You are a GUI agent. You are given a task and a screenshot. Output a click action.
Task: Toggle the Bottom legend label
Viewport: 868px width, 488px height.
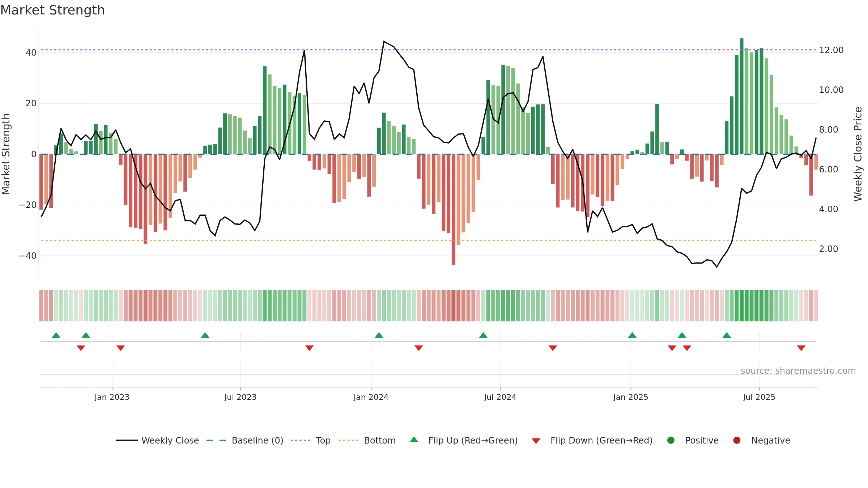380,441
